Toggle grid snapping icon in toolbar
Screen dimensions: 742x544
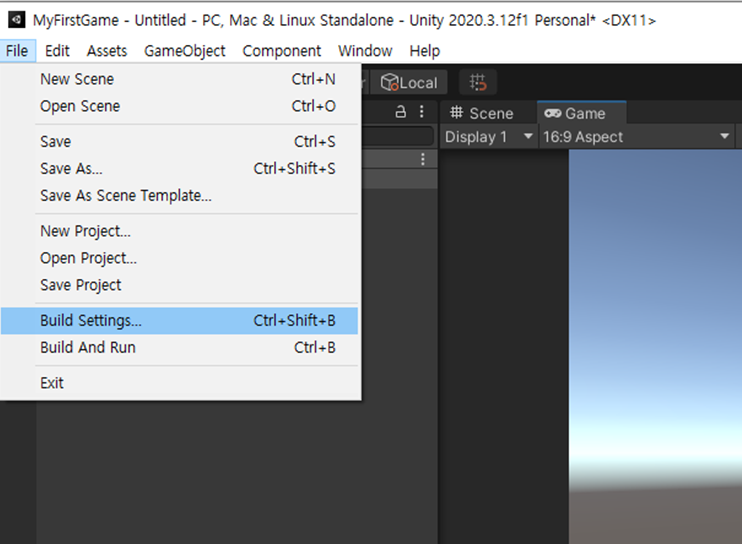478,82
